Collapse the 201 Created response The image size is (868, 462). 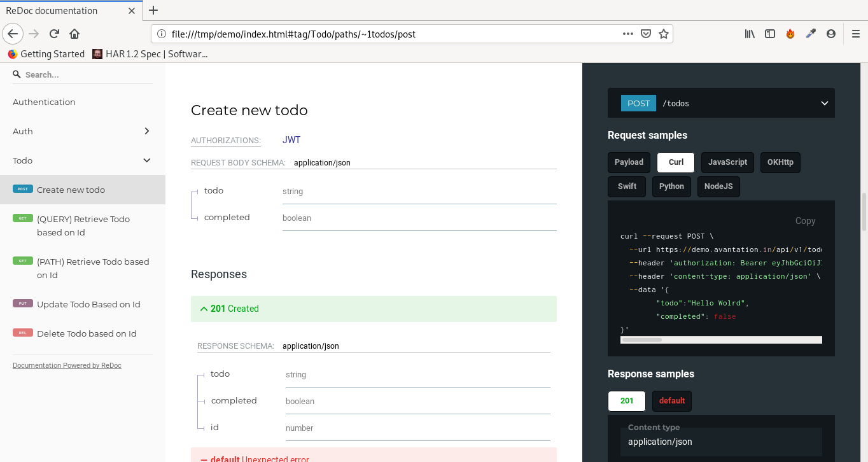tap(374, 309)
